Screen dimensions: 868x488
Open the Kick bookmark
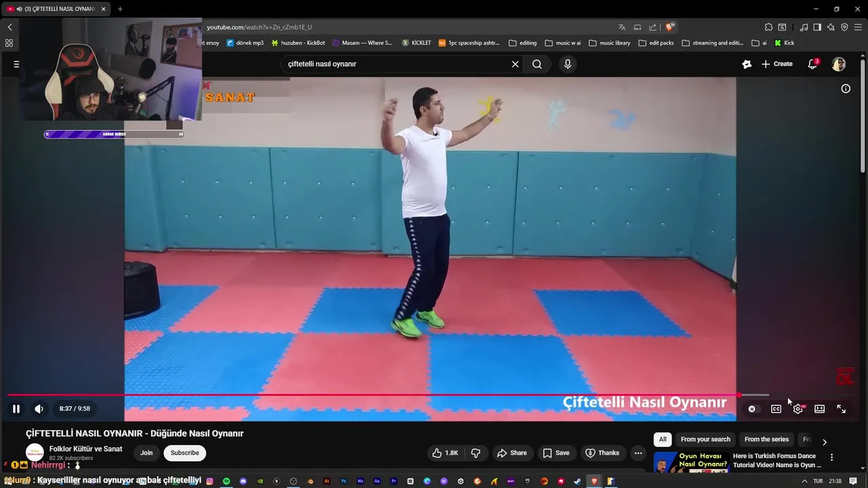click(785, 43)
